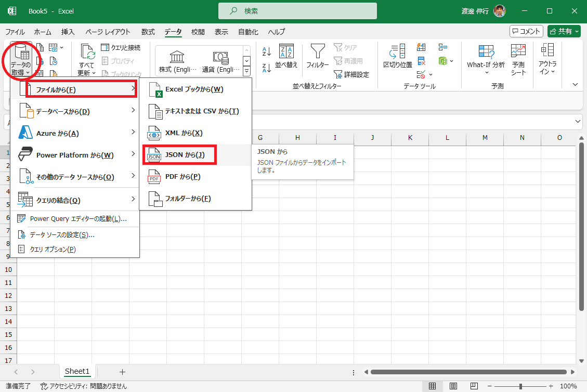Click the 検索 search box
Image resolution: width=587 pixels, height=392 pixels.
pos(297,11)
